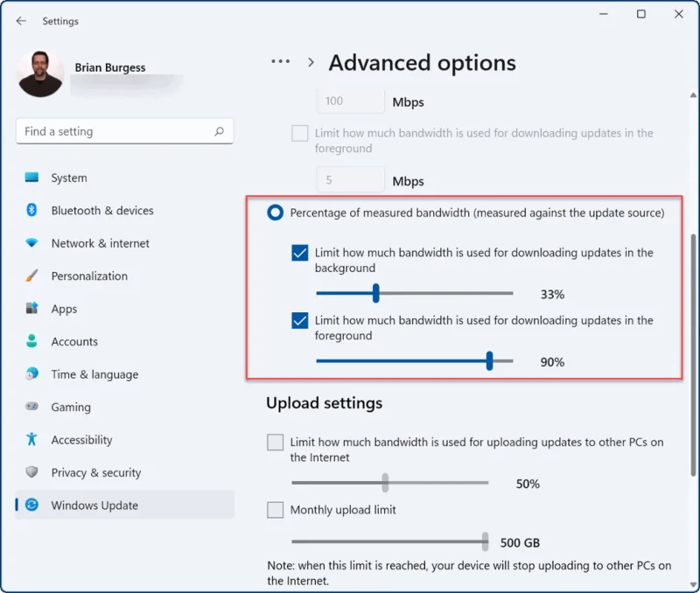
Task: Click the Apps icon in sidebar
Action: (x=31, y=308)
